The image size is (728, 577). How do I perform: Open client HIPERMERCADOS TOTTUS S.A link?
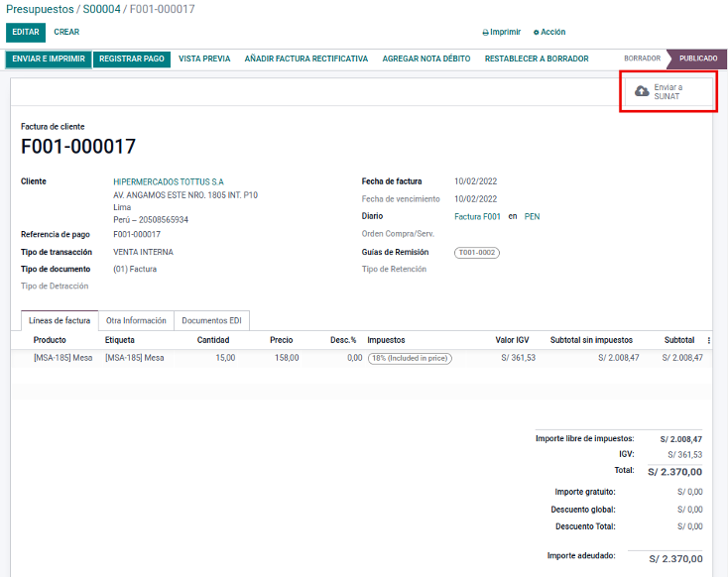tap(169, 181)
